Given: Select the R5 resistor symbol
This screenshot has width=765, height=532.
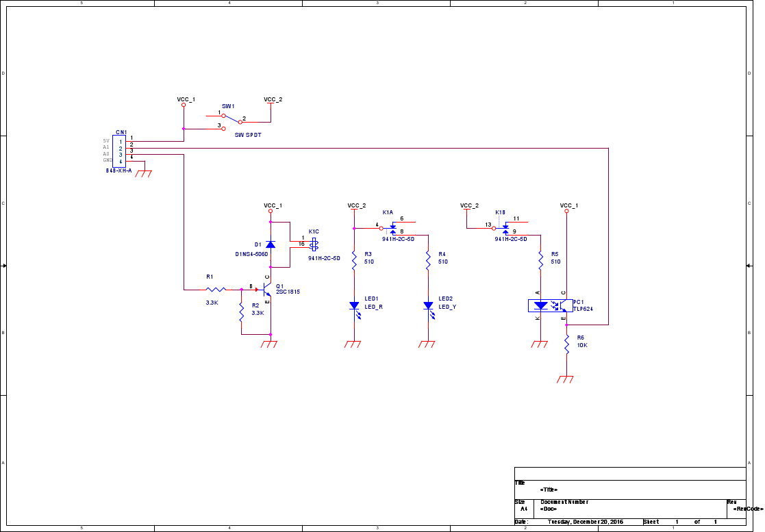Looking at the screenshot, I should tap(540, 259).
